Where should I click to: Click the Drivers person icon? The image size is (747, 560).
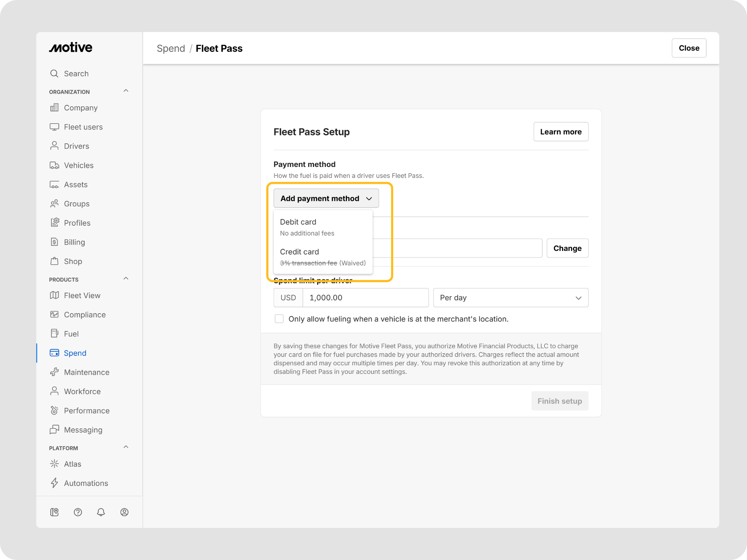(54, 146)
